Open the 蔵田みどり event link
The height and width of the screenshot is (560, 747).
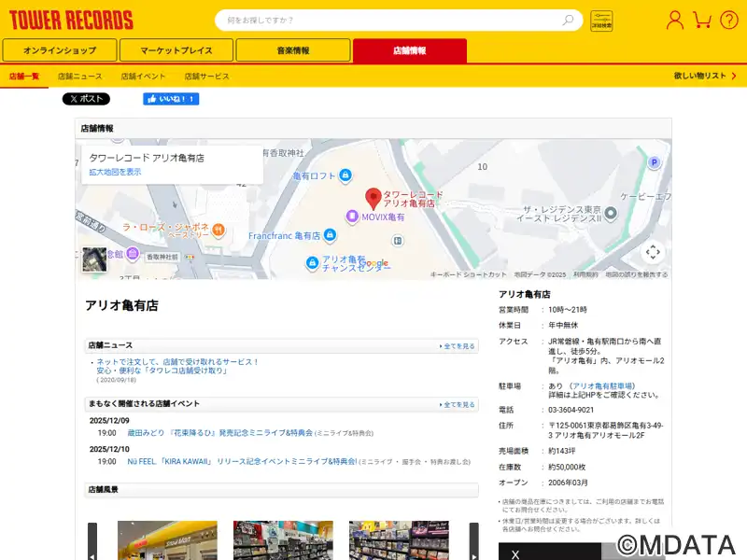tap(219, 433)
